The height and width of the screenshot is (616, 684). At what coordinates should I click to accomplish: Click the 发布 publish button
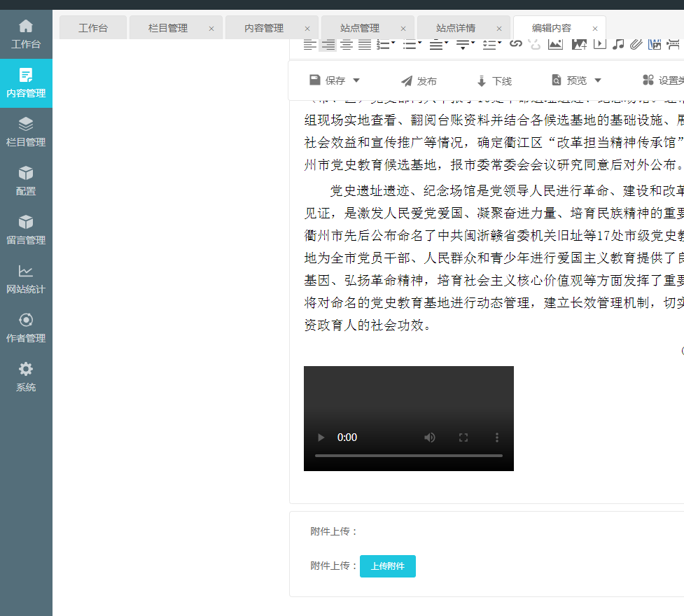[x=419, y=81]
